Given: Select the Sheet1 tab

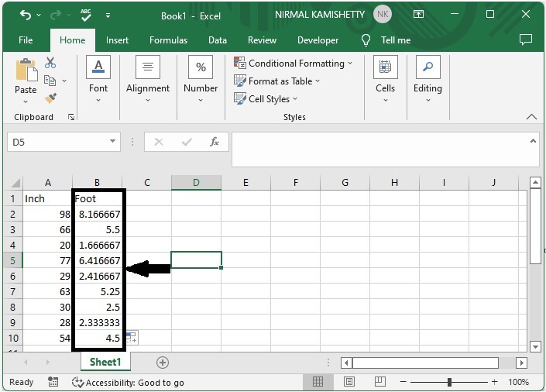Looking at the screenshot, I should [x=105, y=362].
